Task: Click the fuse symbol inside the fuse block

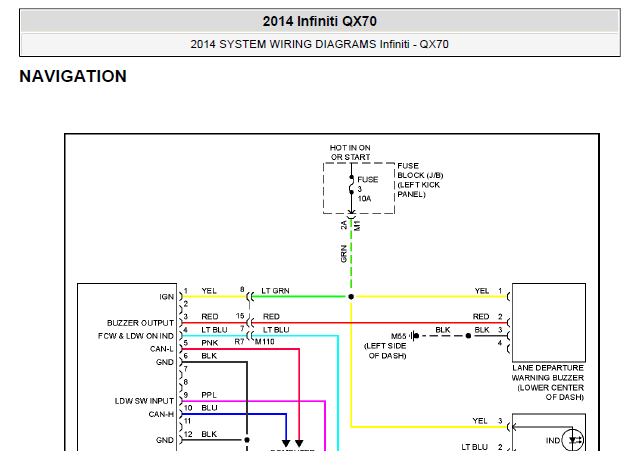Action: coord(351,185)
